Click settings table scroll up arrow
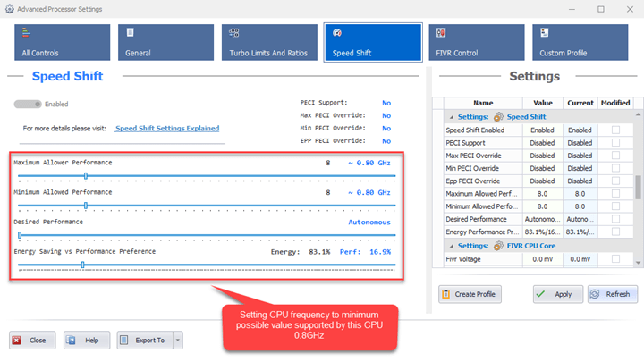Image resolution: width=644 pixels, height=362 pixels. (638, 114)
